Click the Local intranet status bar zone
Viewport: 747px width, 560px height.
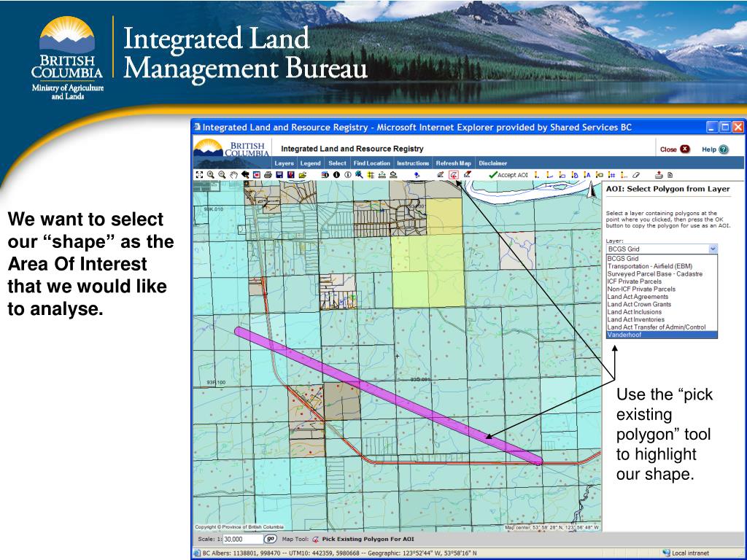click(x=686, y=553)
